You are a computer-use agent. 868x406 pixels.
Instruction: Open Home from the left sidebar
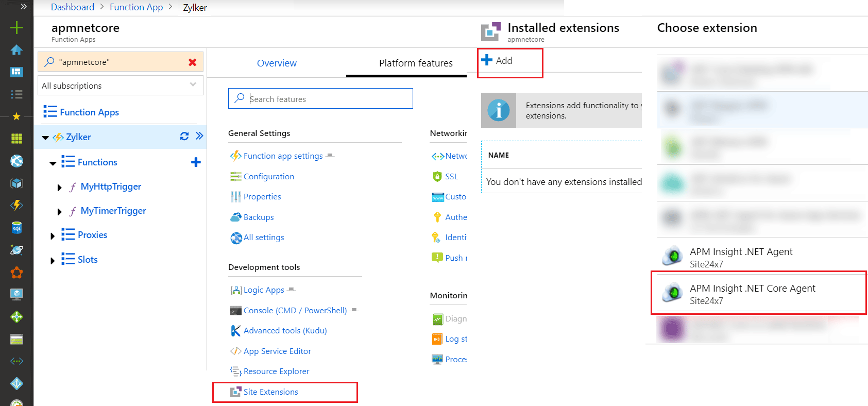pos(16,50)
